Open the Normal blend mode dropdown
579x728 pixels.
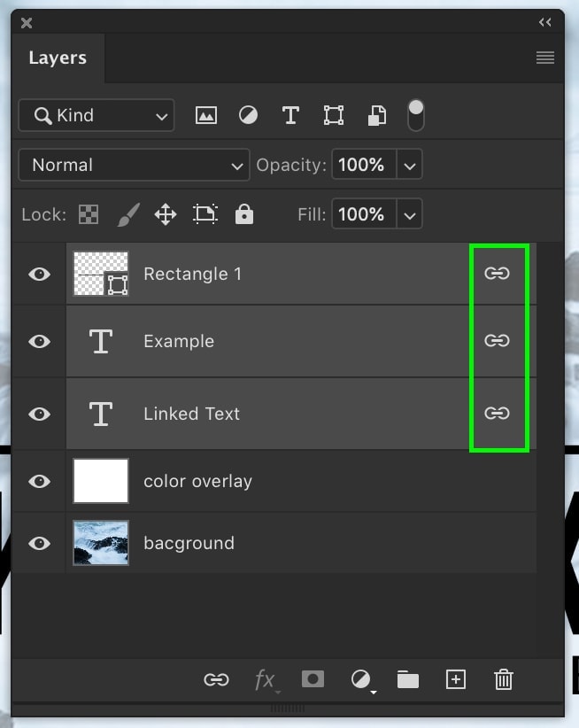pos(134,165)
